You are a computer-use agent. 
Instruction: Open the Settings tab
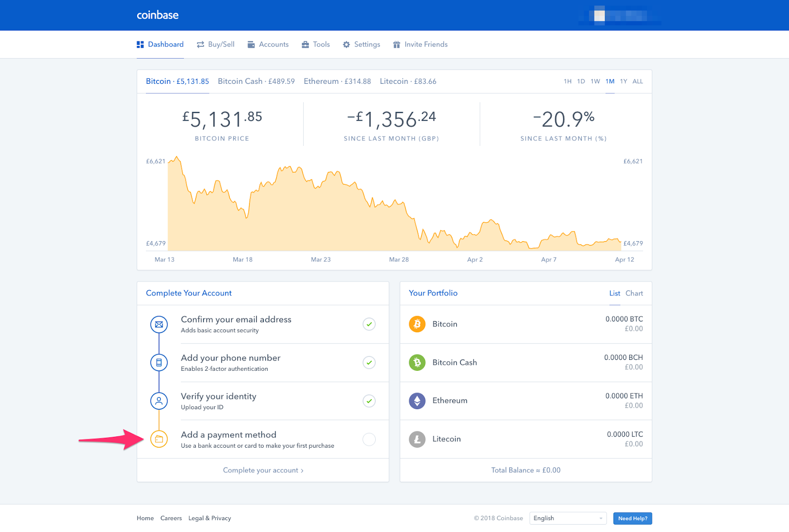click(361, 44)
